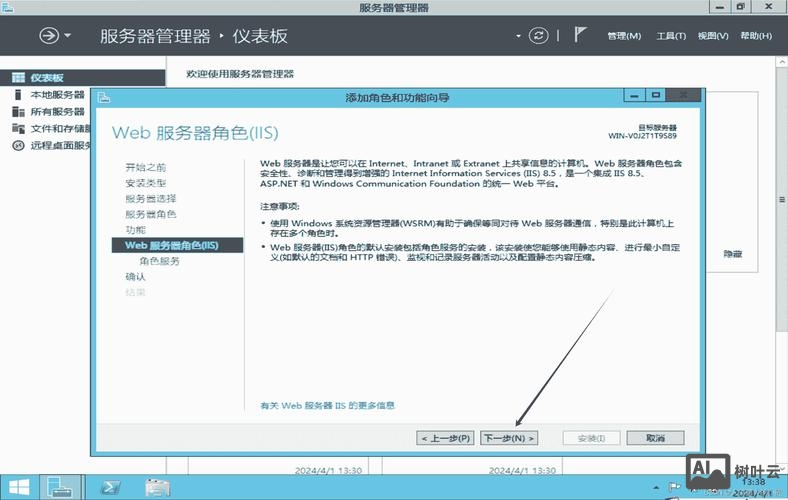Select 本地服务器 in the sidebar
Image resolution: width=788 pixels, height=500 pixels.
point(57,94)
